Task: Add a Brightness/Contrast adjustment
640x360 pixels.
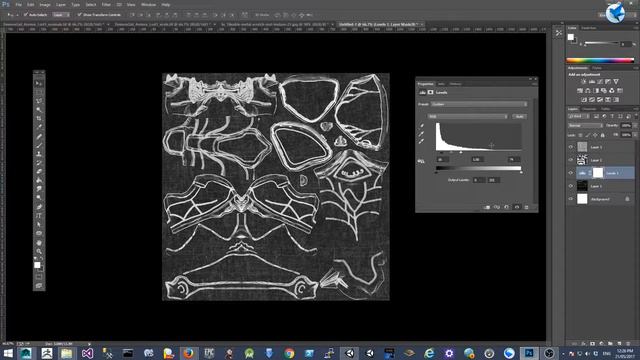Action: pos(584,82)
